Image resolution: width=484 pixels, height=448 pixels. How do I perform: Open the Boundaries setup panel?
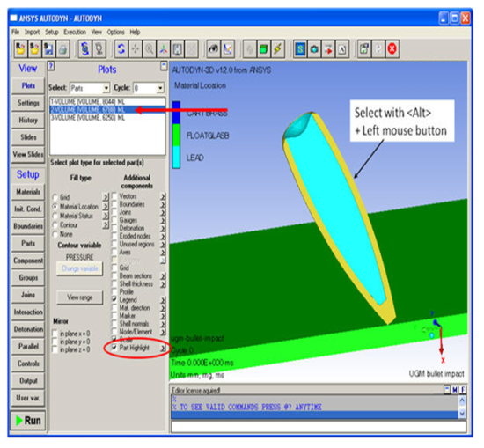point(28,226)
